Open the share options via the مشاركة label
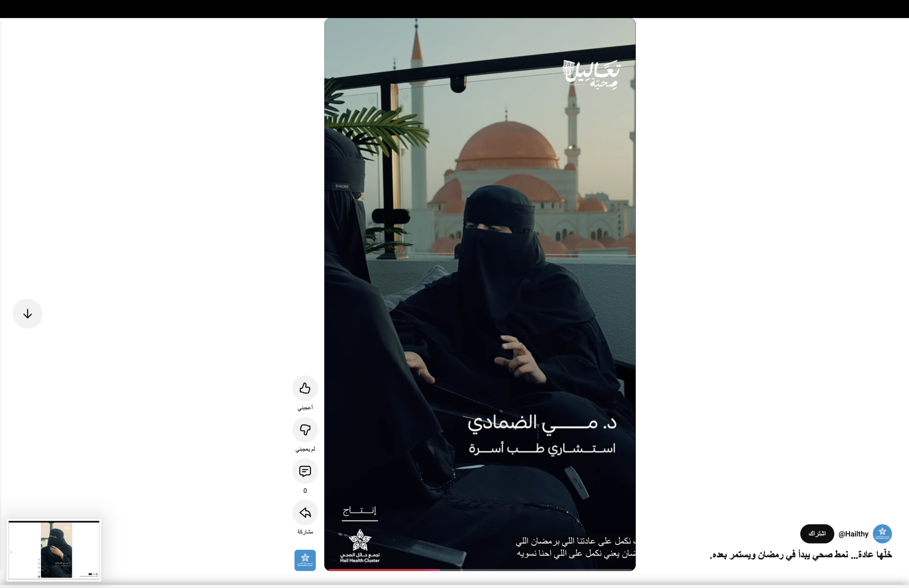This screenshot has width=909, height=588. pos(305,532)
